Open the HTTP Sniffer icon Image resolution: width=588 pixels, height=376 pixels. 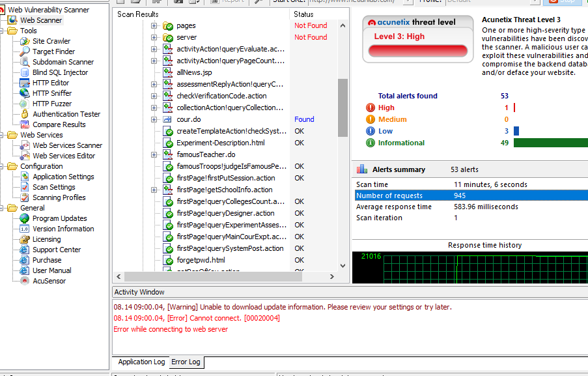[x=25, y=93]
